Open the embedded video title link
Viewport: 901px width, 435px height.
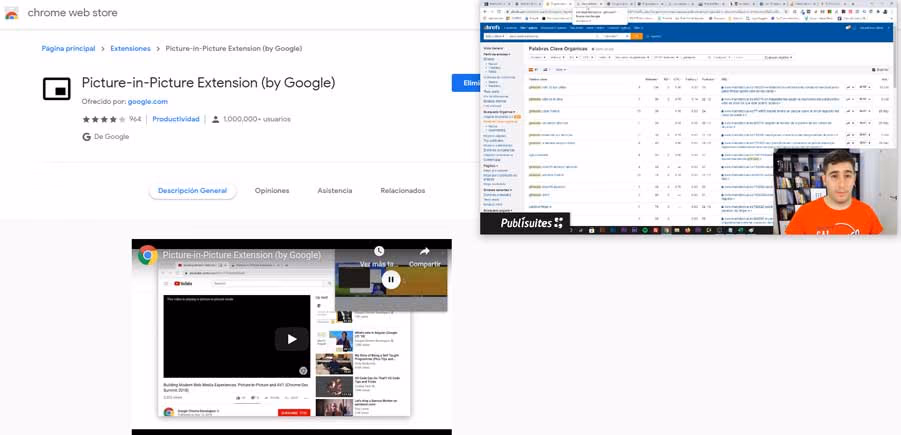(x=241, y=255)
